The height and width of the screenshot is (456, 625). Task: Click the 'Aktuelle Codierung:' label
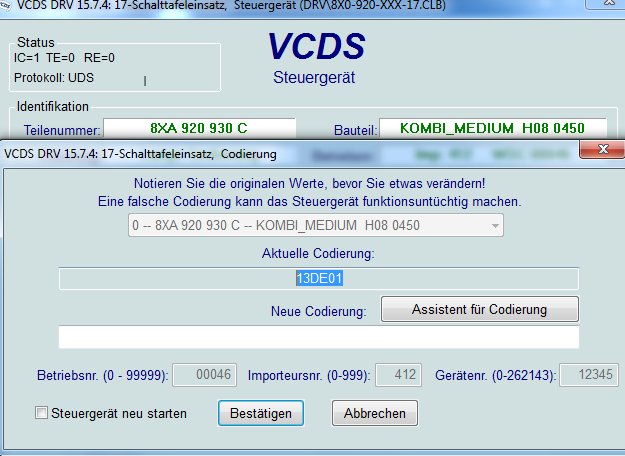318,253
